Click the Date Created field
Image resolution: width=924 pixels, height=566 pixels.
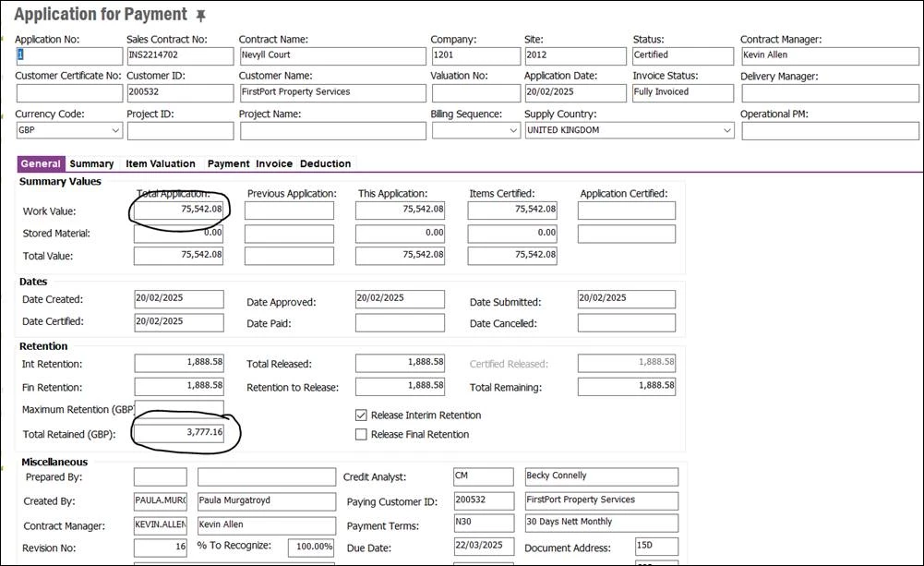point(179,299)
